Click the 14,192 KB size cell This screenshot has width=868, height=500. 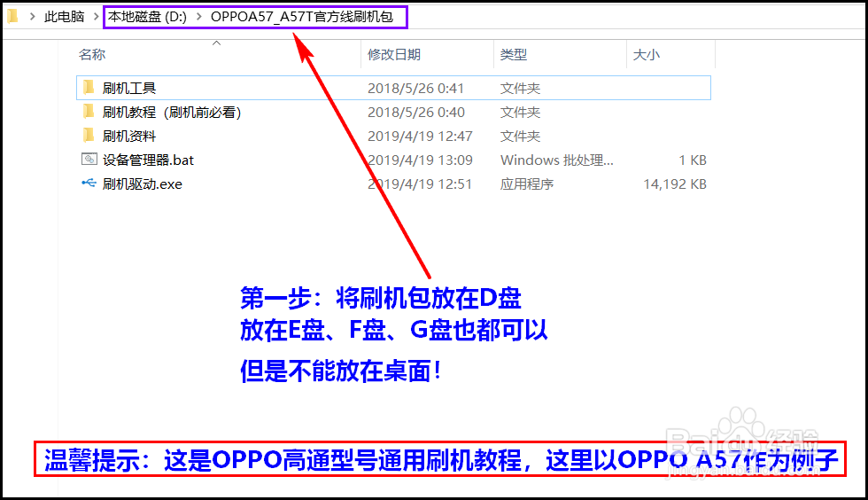pyautogui.click(x=675, y=184)
